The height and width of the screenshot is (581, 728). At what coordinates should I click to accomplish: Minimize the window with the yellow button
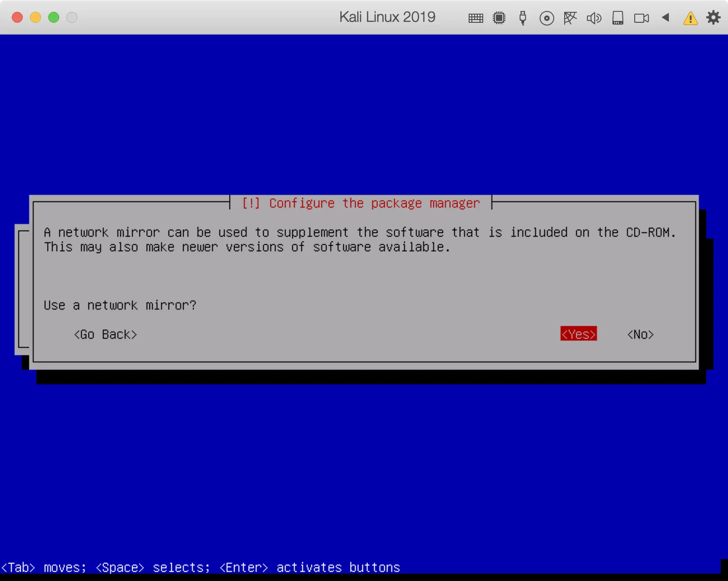coord(35,17)
